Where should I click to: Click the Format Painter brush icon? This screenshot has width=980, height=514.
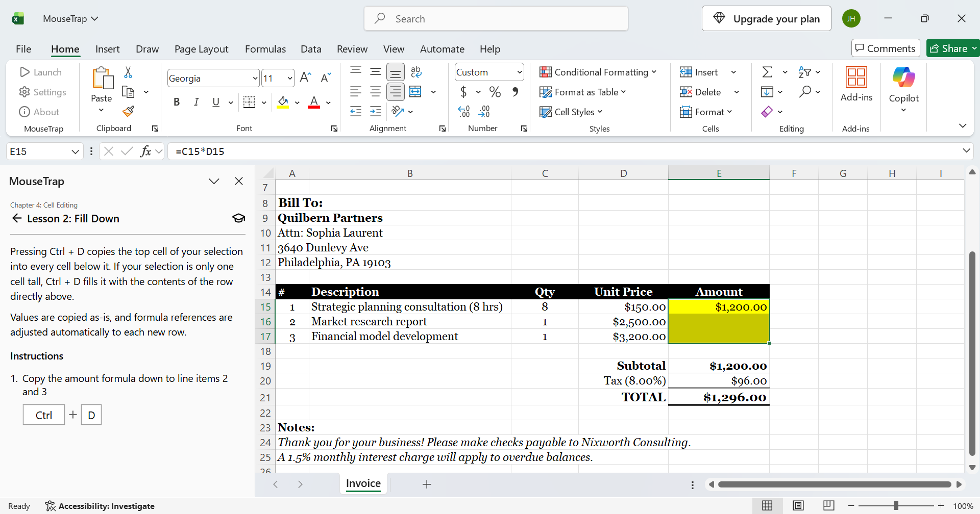[x=128, y=111]
